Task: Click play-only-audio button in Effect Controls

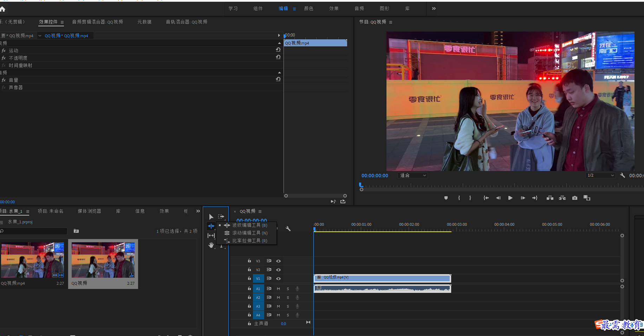Action: [333, 201]
